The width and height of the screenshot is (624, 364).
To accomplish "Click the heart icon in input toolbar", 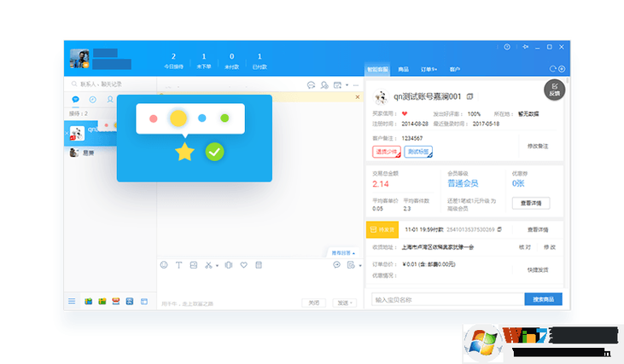I will [x=243, y=265].
